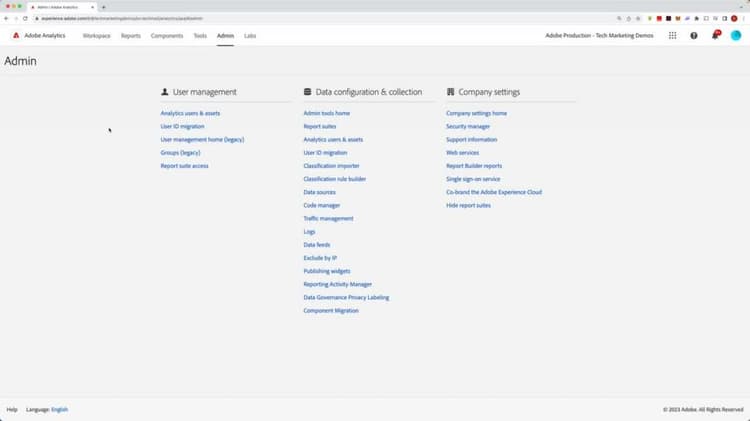The width and height of the screenshot is (750, 421).
Task: Open Reporting Activity Manager link
Action: 337,284
